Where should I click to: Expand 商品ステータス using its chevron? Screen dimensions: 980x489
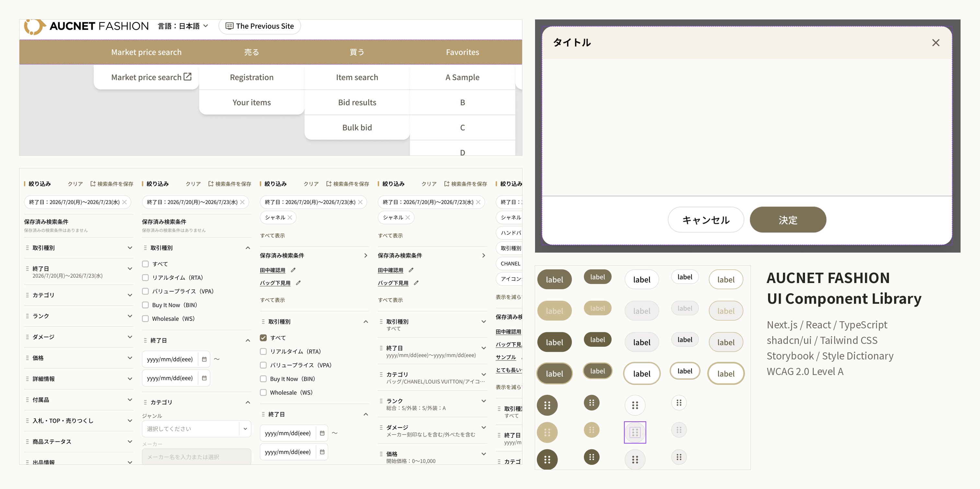point(130,441)
